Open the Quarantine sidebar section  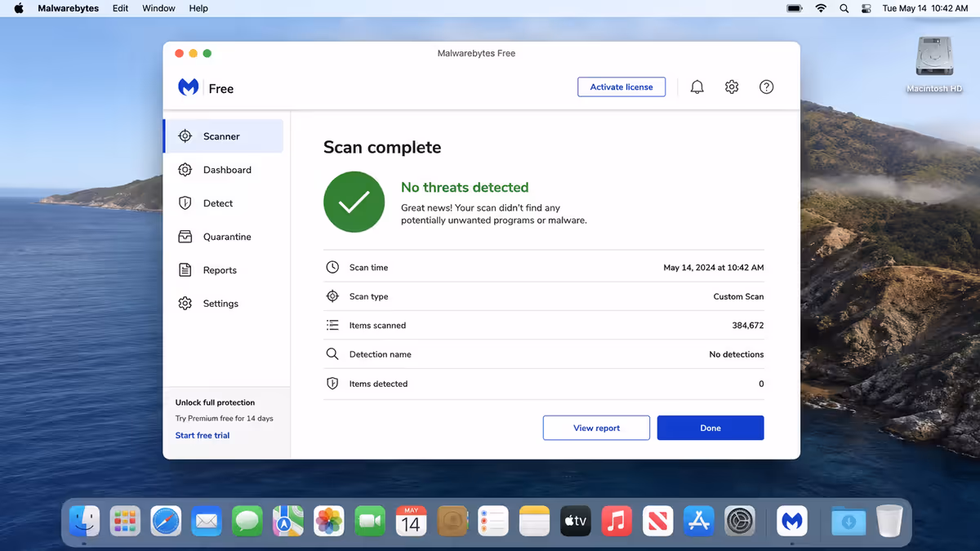[x=223, y=237]
